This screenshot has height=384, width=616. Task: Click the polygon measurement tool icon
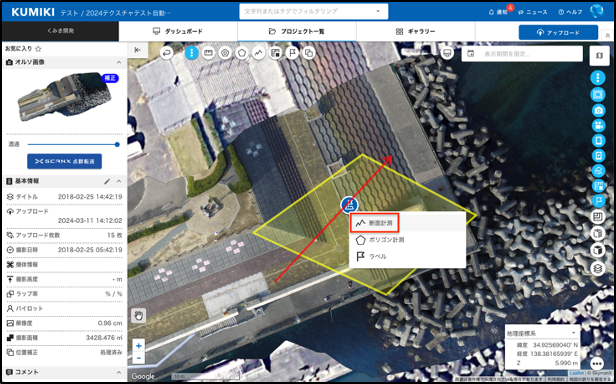pyautogui.click(x=242, y=53)
